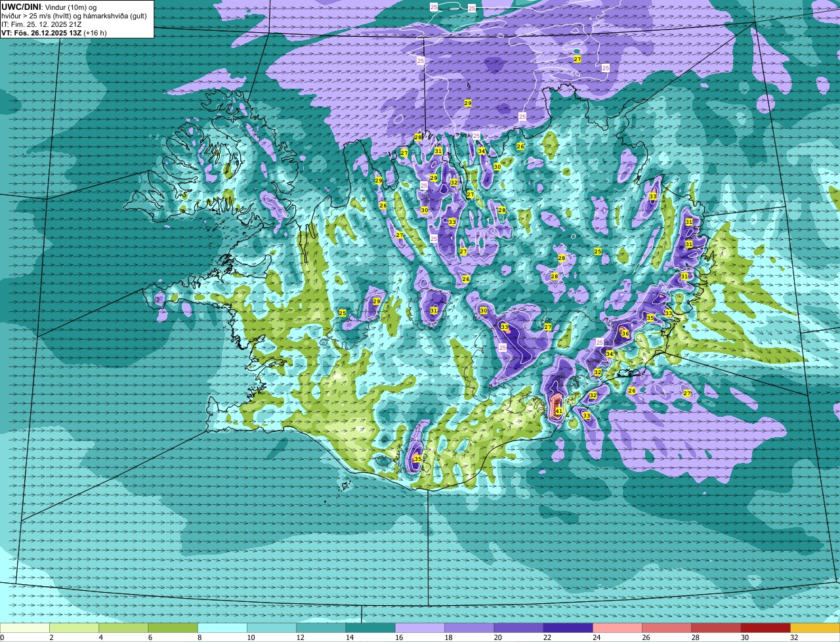Select the legend scale number 16
The width and height of the screenshot is (840, 642).
pos(399,637)
